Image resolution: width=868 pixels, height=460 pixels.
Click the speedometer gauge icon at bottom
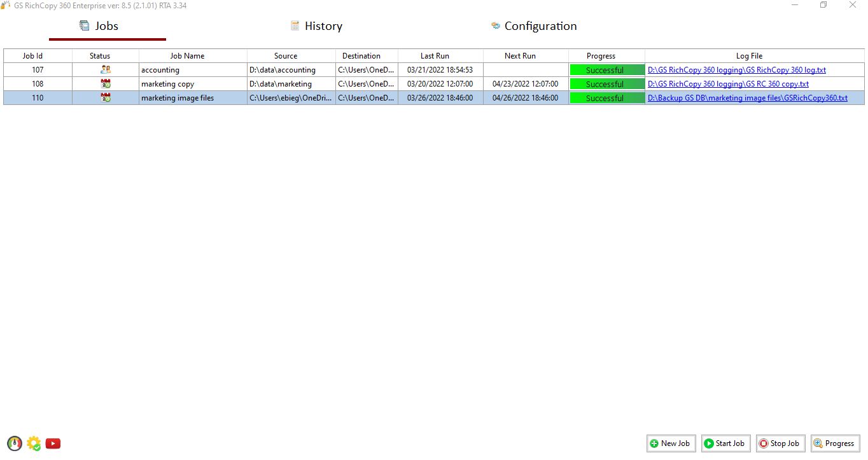(x=15, y=443)
